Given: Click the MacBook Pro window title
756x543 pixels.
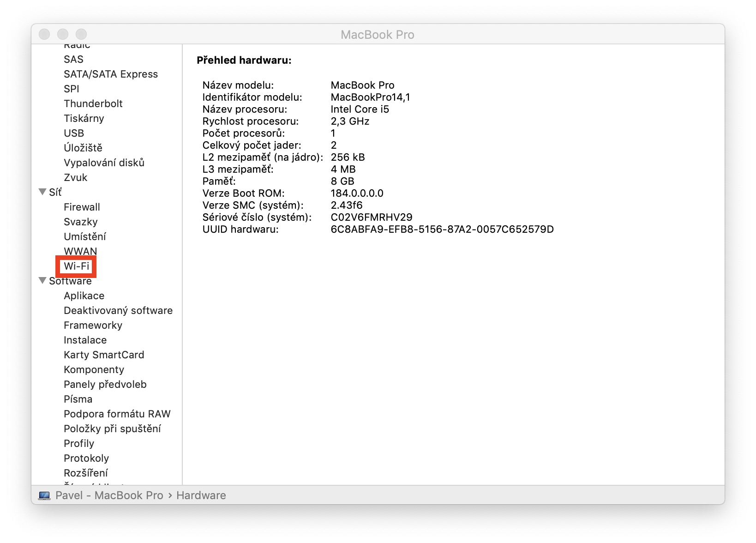Looking at the screenshot, I should [378, 35].
